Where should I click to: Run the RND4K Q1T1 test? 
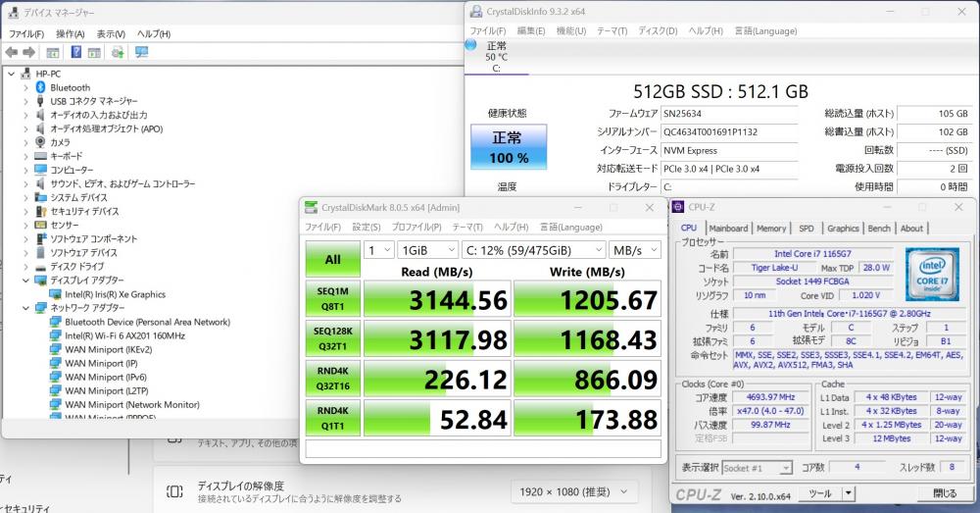click(x=332, y=418)
